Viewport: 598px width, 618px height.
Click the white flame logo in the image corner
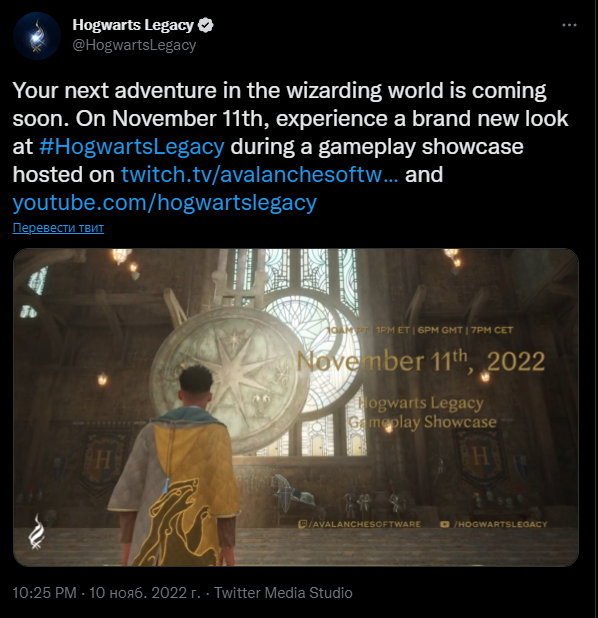point(36,531)
